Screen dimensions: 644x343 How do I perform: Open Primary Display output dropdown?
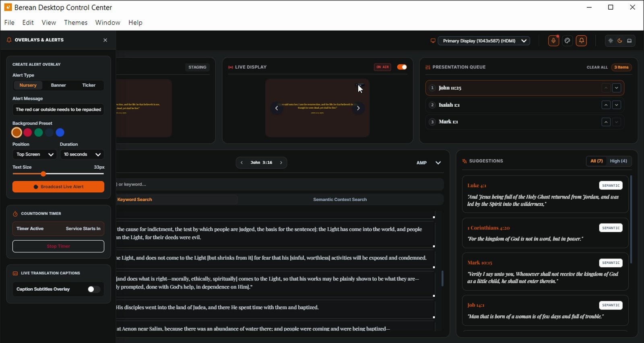(484, 41)
